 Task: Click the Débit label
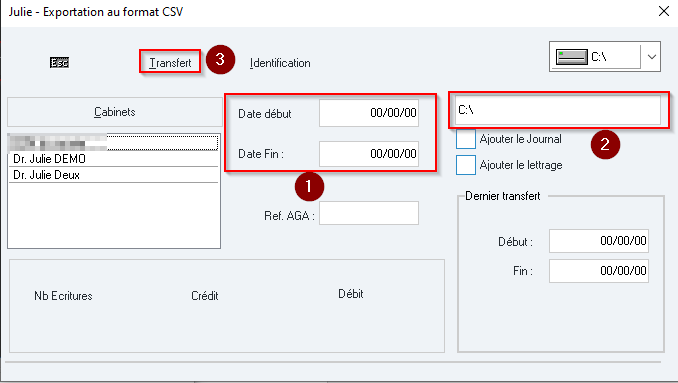(351, 294)
